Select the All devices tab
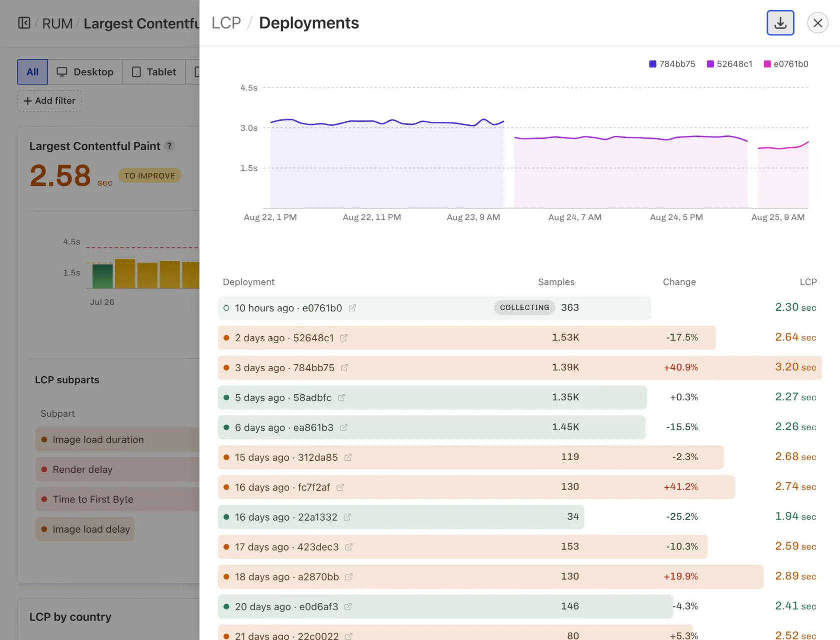The height and width of the screenshot is (640, 840). tap(32, 72)
